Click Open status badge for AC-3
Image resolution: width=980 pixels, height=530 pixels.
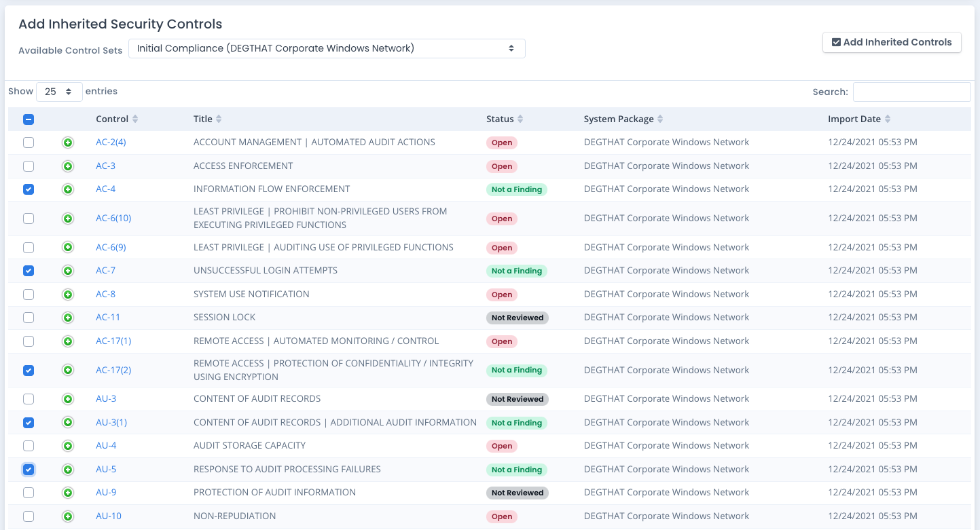click(502, 166)
